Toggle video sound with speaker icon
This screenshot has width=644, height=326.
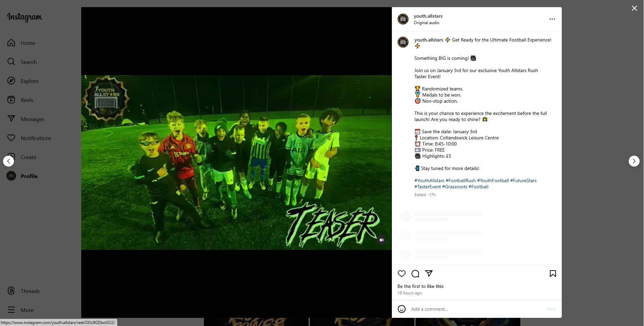pos(382,240)
